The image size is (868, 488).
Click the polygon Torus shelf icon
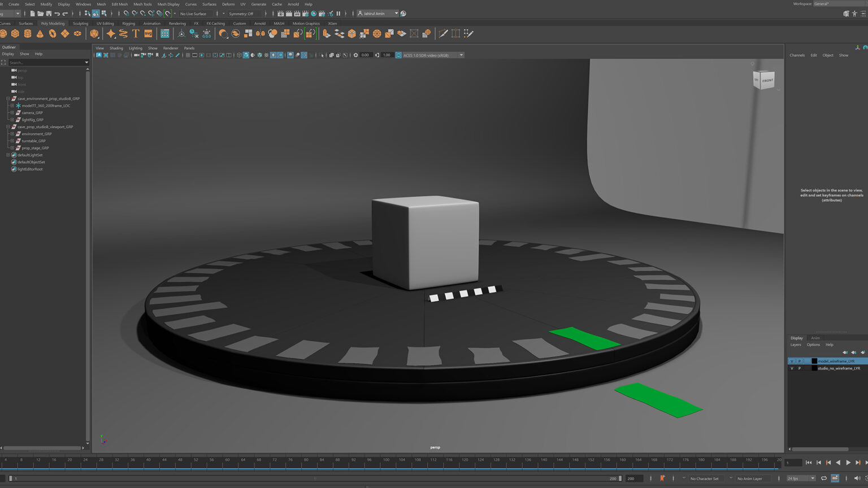click(51, 33)
